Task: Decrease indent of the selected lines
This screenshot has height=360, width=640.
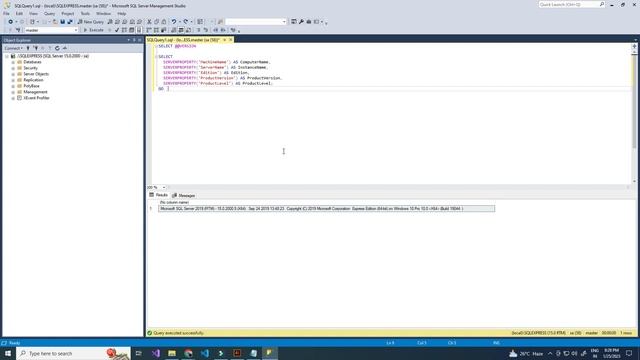Action: click(216, 30)
